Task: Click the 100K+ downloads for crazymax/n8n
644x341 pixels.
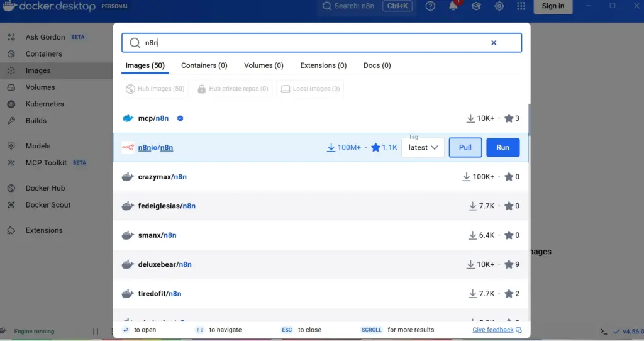Action: click(x=479, y=177)
